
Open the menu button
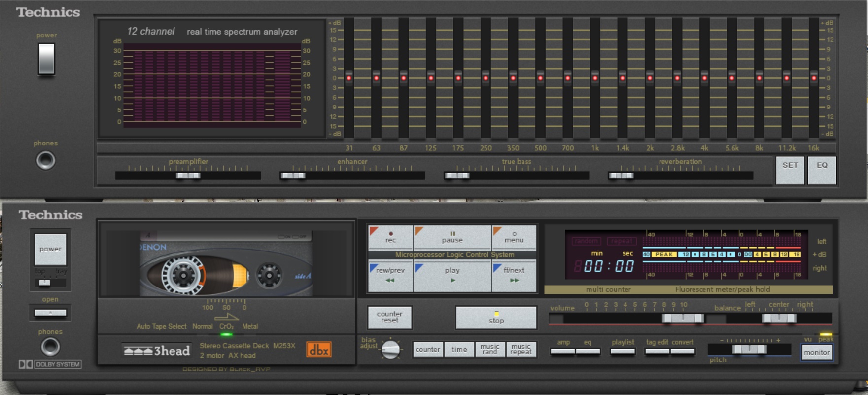tap(514, 238)
